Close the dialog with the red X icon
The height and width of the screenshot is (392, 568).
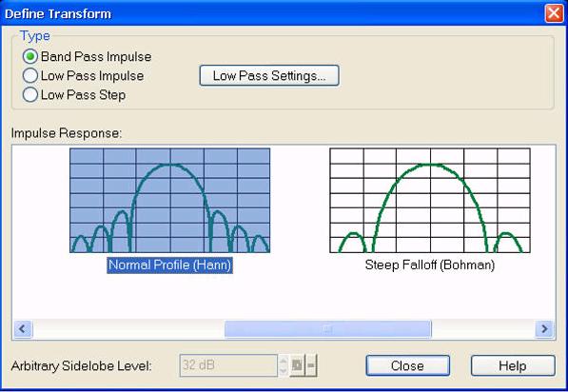[x=555, y=13]
